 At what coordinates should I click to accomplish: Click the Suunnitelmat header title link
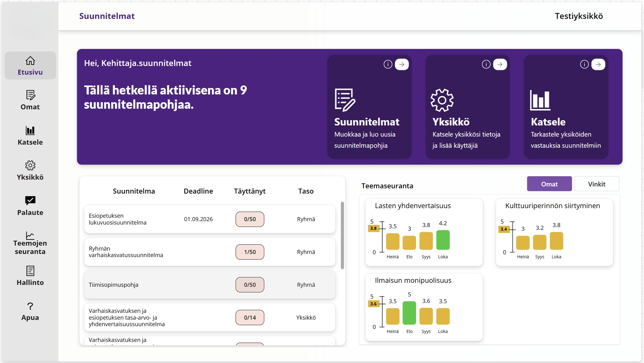(107, 16)
